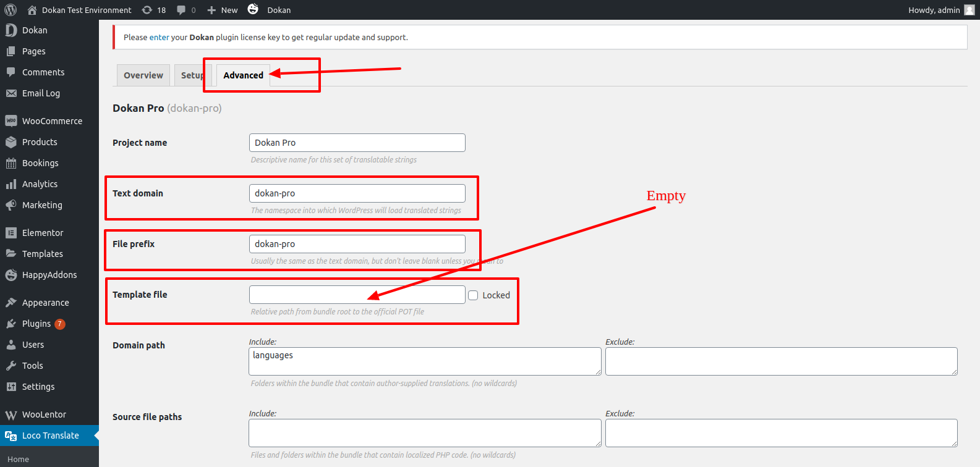Toggle the Locked checkbox for template file
Screen dimensions: 980x467
point(473,295)
